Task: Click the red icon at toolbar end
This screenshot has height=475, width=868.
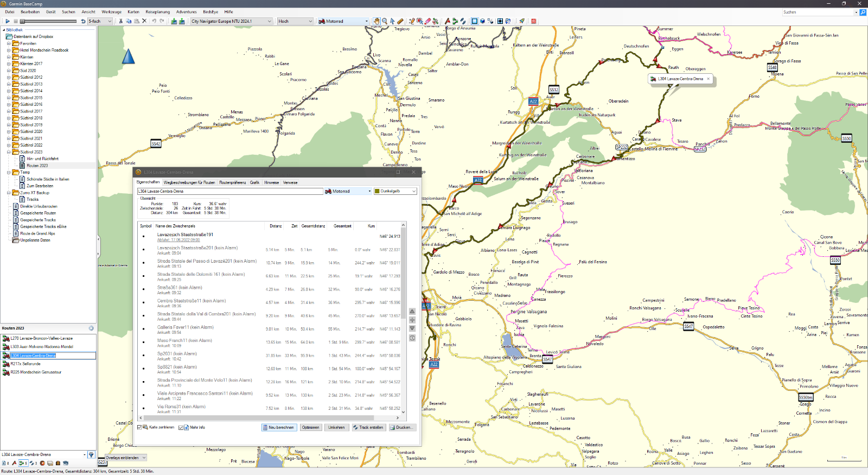Action: (534, 21)
